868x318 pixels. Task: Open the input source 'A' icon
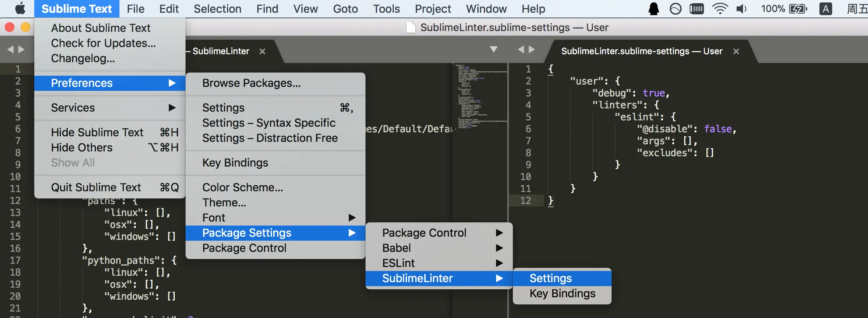(x=826, y=9)
